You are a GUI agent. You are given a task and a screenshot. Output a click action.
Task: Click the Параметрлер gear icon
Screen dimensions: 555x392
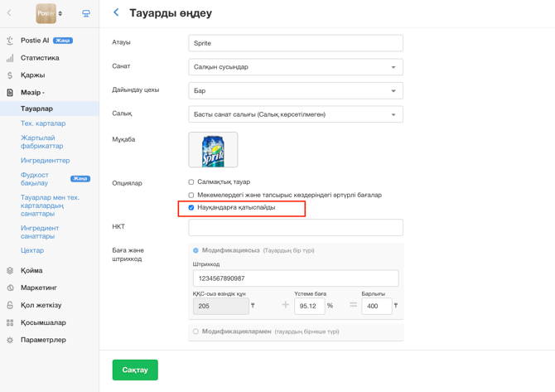(x=10, y=340)
